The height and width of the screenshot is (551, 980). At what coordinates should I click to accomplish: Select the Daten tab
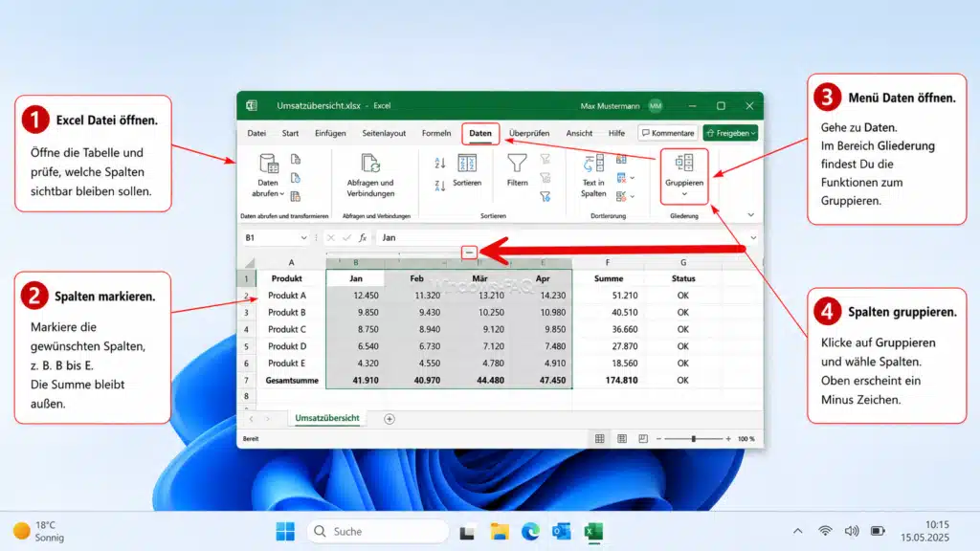[x=480, y=133]
